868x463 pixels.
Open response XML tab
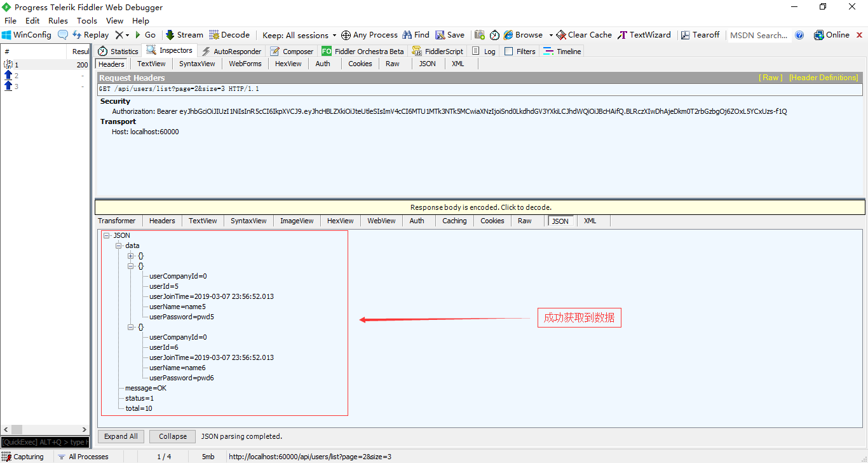[590, 221]
